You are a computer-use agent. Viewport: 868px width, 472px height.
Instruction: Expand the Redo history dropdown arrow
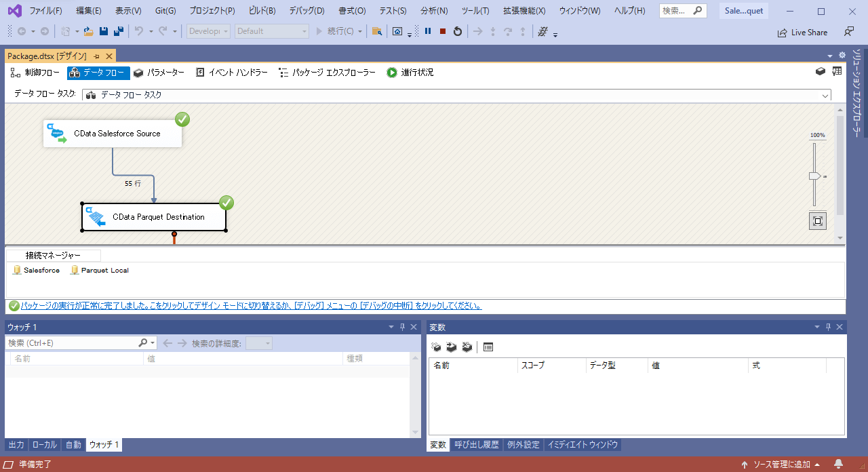tap(174, 31)
